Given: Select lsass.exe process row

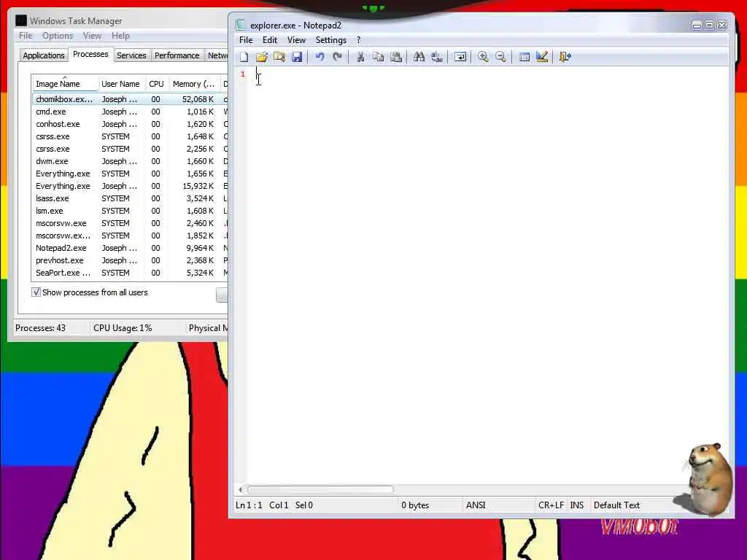Looking at the screenshot, I should pos(130,198).
